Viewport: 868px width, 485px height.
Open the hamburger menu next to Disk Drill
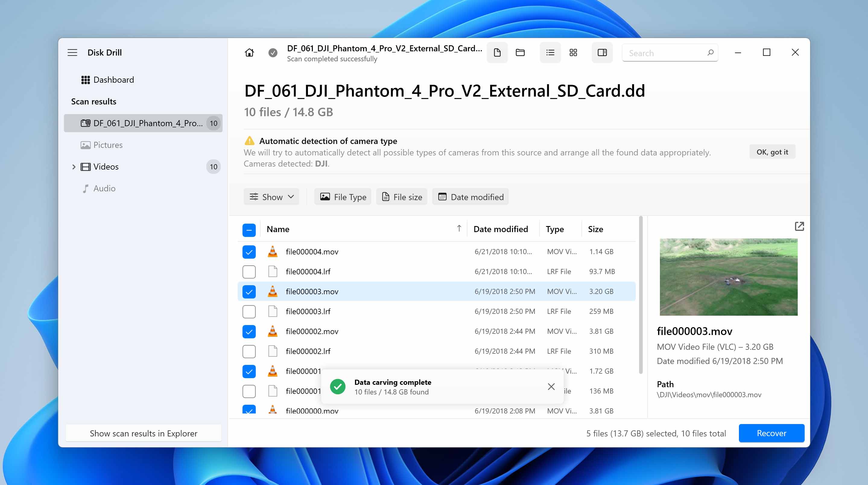click(72, 53)
